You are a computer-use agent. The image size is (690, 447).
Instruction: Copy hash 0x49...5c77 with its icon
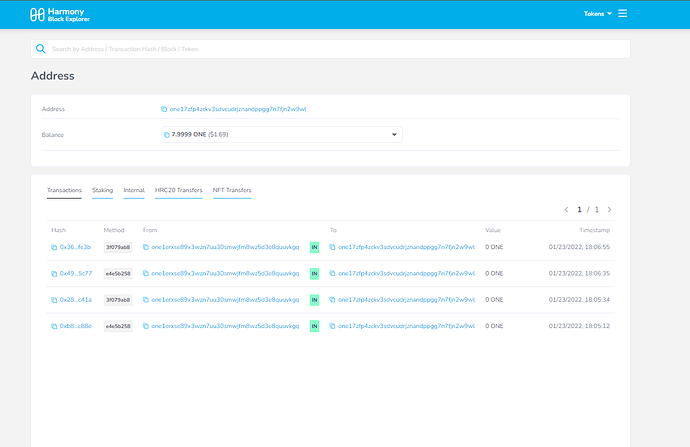click(54, 274)
